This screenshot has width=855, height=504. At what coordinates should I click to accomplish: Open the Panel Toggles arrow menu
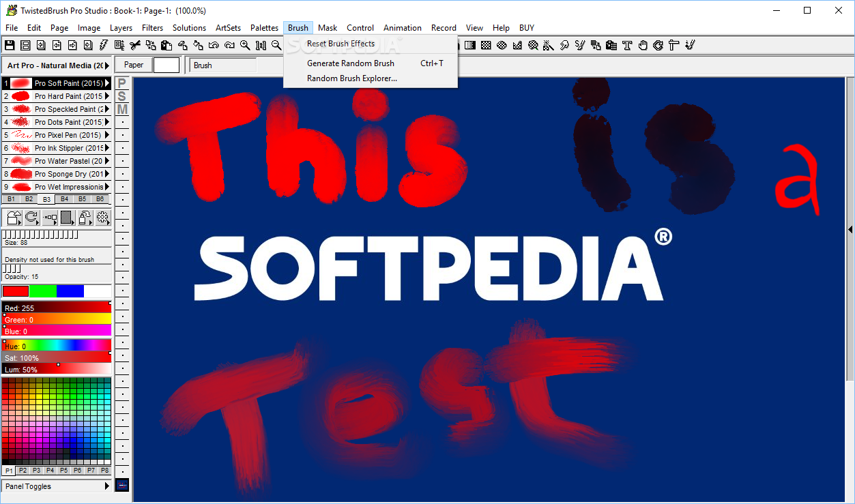pos(106,486)
